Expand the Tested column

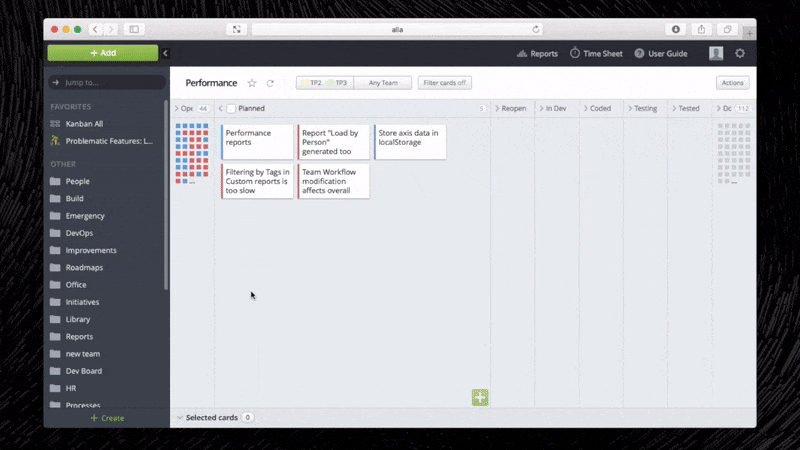coord(674,108)
